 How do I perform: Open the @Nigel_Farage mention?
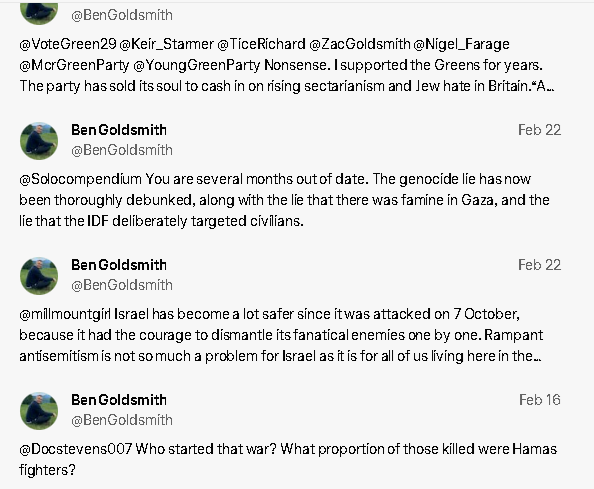pos(461,44)
